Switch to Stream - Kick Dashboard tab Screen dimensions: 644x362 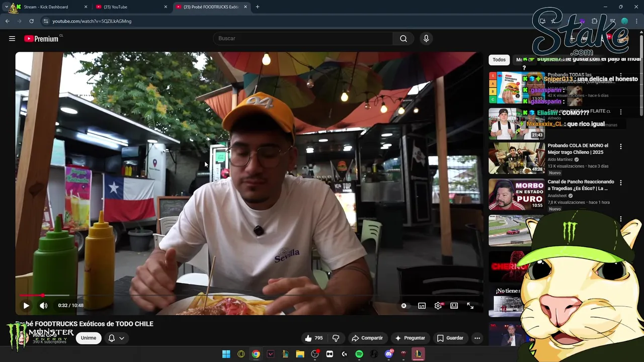[x=45, y=7]
